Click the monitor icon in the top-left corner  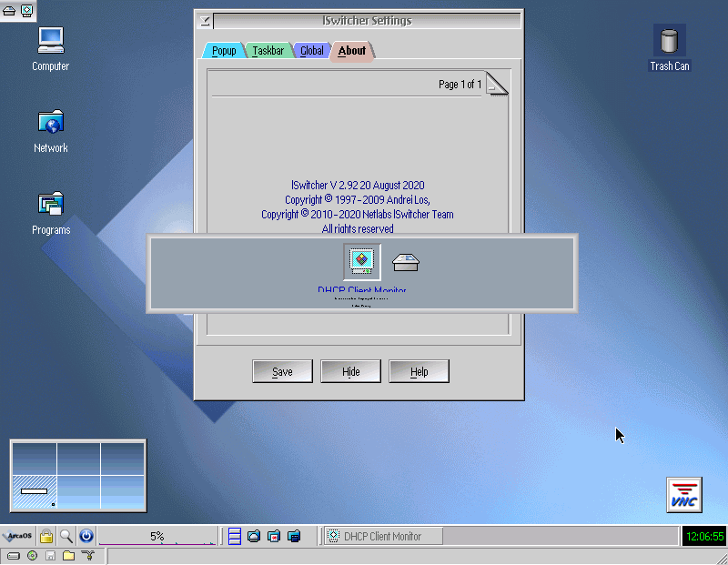(x=27, y=10)
